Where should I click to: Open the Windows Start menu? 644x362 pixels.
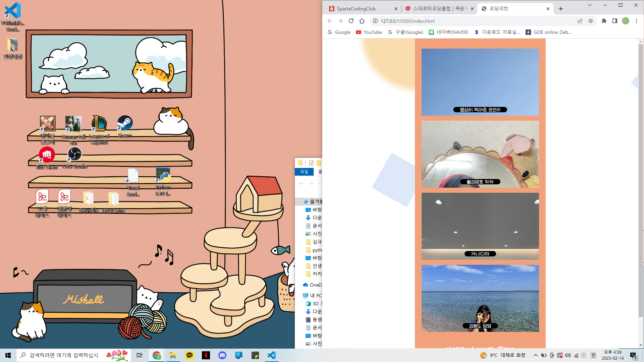click(8, 355)
